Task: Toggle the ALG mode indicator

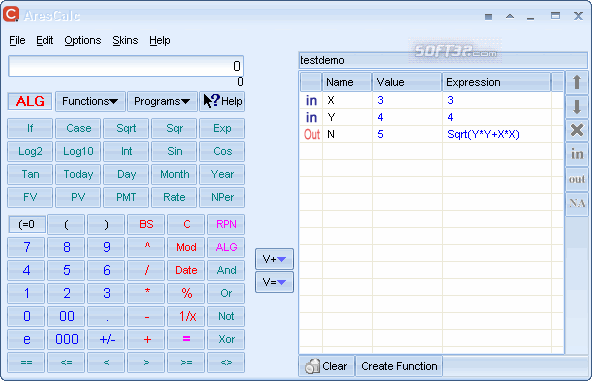Action: pyautogui.click(x=30, y=101)
